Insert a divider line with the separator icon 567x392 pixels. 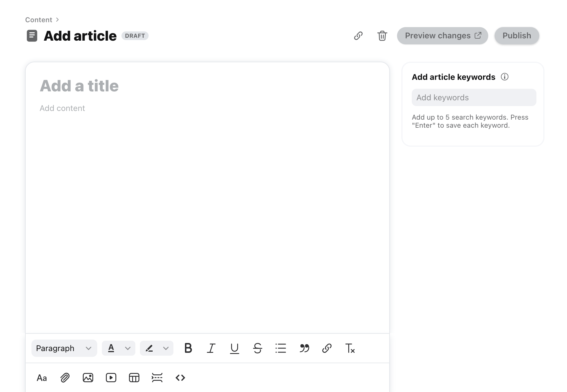coord(157,378)
